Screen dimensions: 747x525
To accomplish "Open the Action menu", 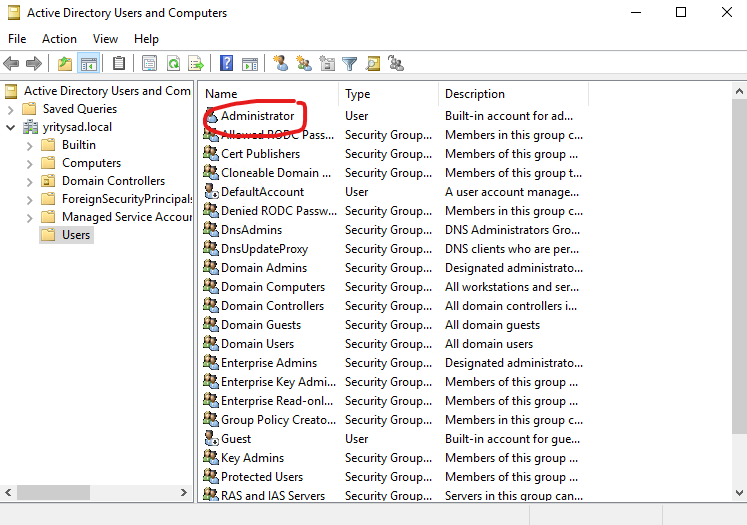I will [59, 39].
